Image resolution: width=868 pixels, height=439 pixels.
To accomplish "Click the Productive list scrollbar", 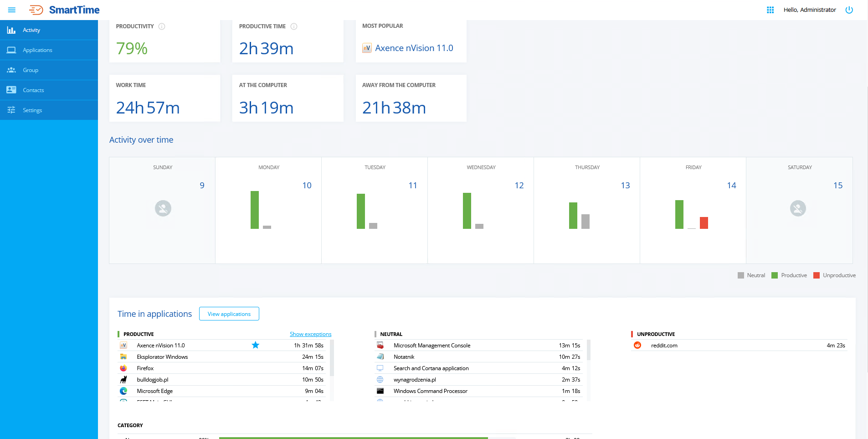I will (x=332, y=358).
